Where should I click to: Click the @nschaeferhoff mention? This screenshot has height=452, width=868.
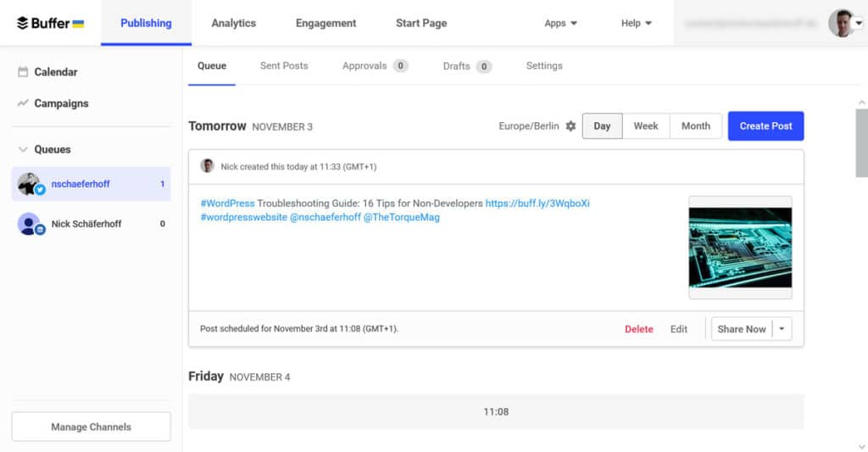pyautogui.click(x=325, y=217)
